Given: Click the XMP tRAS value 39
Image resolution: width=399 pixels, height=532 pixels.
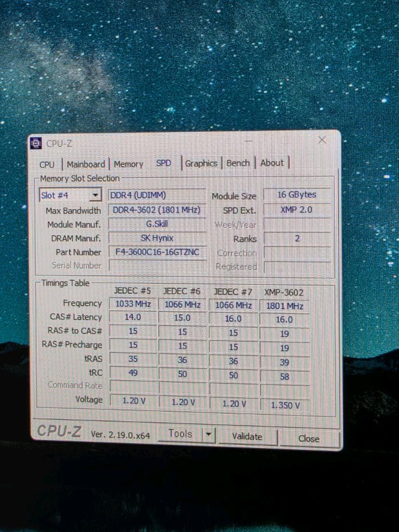Looking at the screenshot, I should tap(284, 362).
